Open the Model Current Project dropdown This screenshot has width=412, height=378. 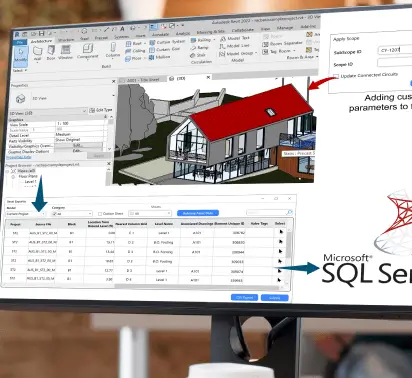(x=26, y=214)
